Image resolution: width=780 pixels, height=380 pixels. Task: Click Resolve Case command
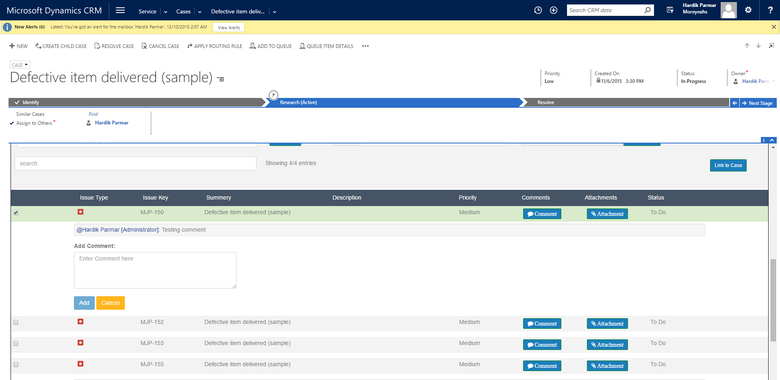pyautogui.click(x=114, y=46)
